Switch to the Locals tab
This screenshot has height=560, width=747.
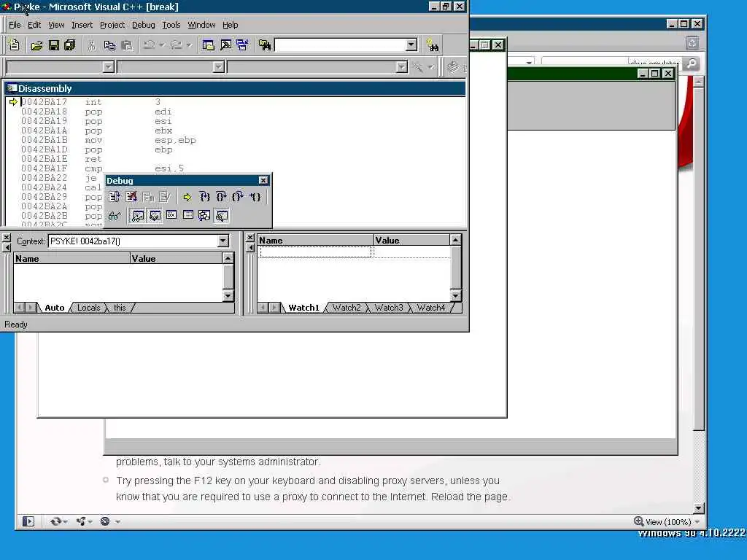coord(88,308)
